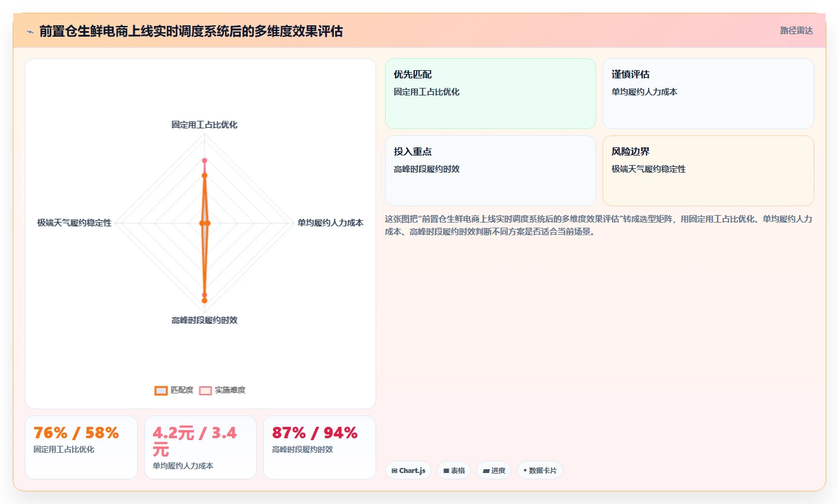Click the description paragraph beginning 这张图把
Viewport: 839px width, 504px height.
pyautogui.click(x=599, y=225)
